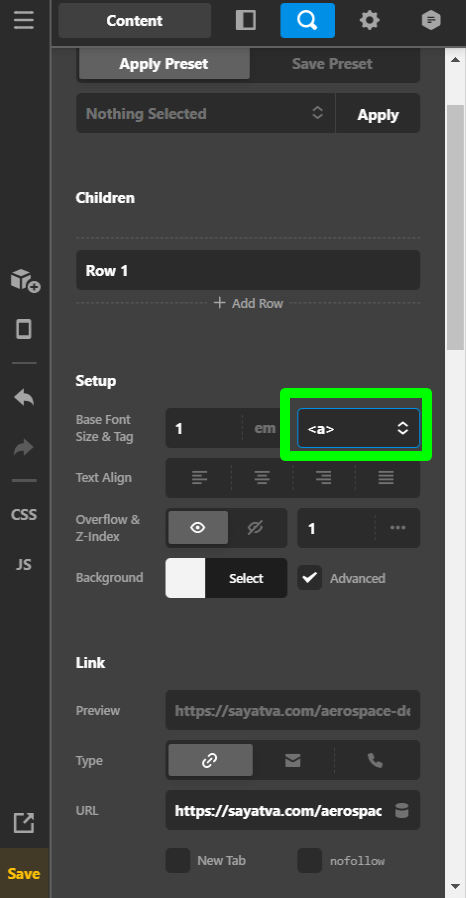The width and height of the screenshot is (466, 898).
Task: Enable the New Tab checkbox
Action: point(178,861)
